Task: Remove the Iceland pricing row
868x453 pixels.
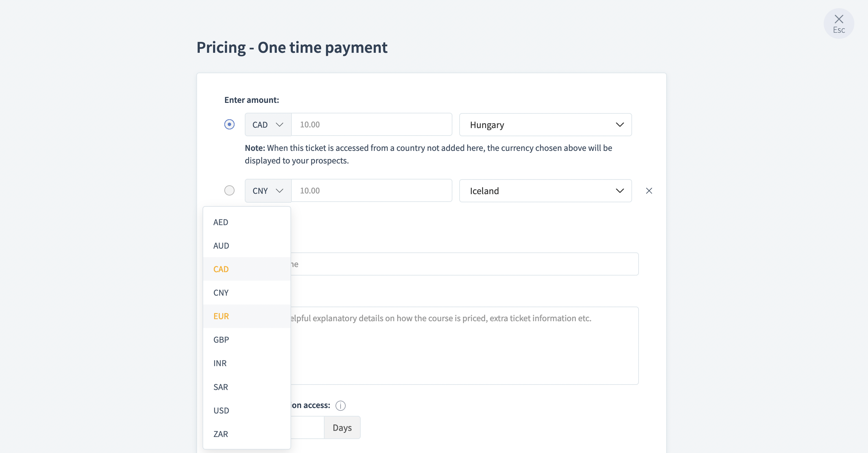Action: [649, 191]
